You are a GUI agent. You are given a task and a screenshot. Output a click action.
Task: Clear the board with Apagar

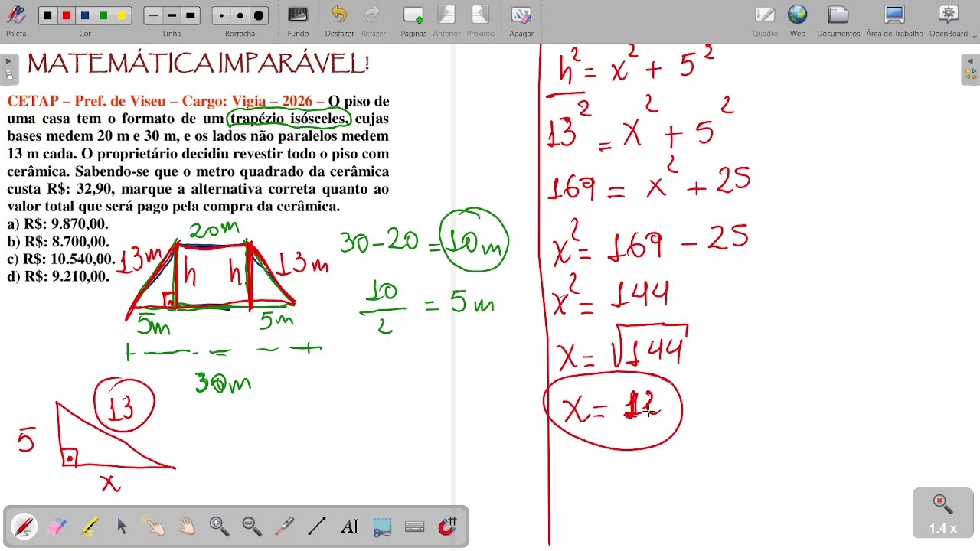pyautogui.click(x=521, y=21)
